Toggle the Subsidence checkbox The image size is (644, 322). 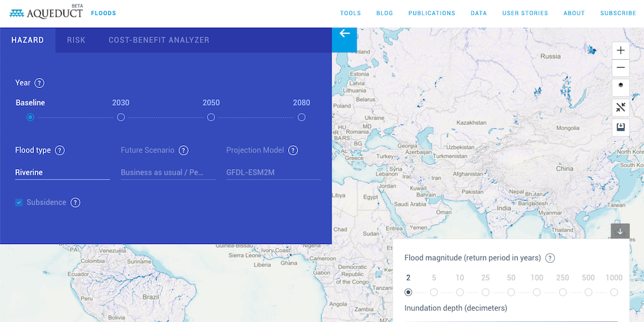tap(19, 203)
